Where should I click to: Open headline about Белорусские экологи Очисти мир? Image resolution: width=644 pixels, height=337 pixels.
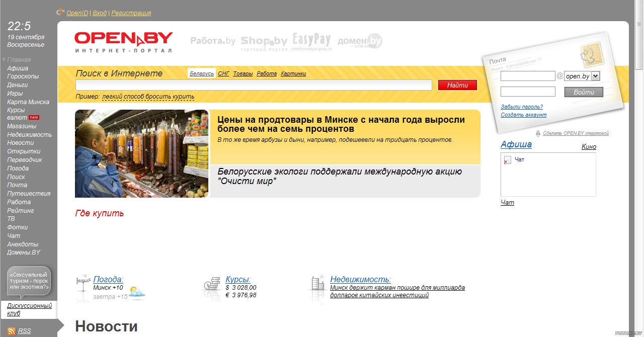[x=340, y=177]
